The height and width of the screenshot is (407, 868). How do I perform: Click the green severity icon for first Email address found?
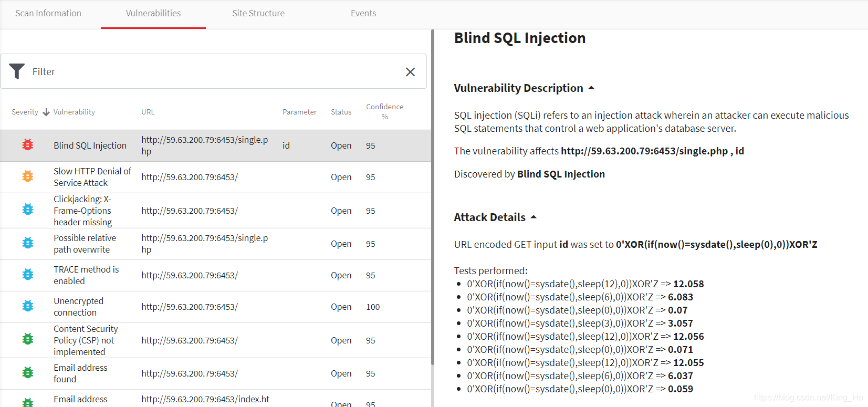[x=28, y=373]
